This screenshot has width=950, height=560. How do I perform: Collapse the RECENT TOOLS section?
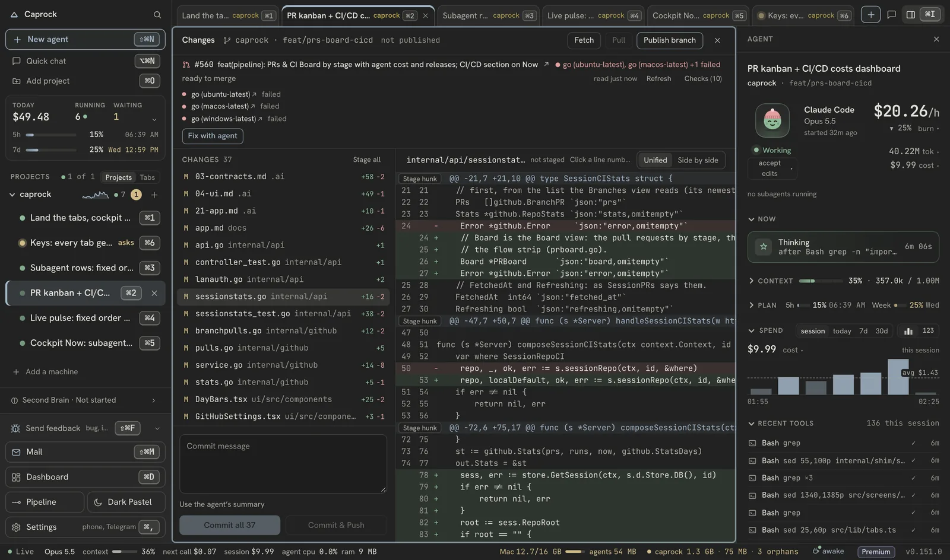[x=752, y=424]
